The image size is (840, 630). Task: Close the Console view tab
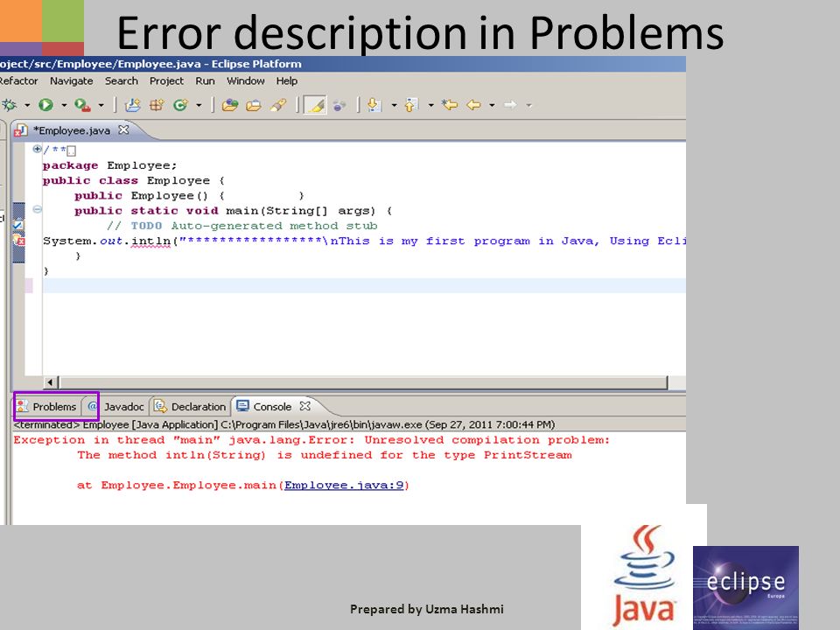[x=304, y=406]
